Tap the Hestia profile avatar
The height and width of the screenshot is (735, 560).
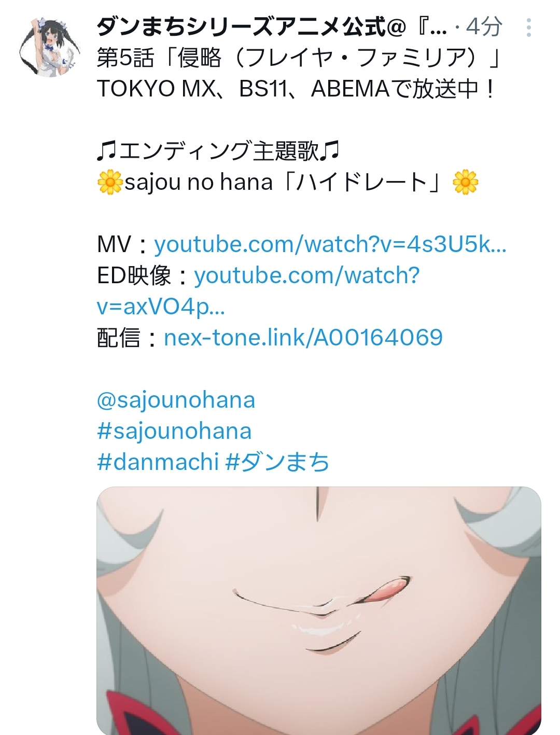(x=49, y=47)
